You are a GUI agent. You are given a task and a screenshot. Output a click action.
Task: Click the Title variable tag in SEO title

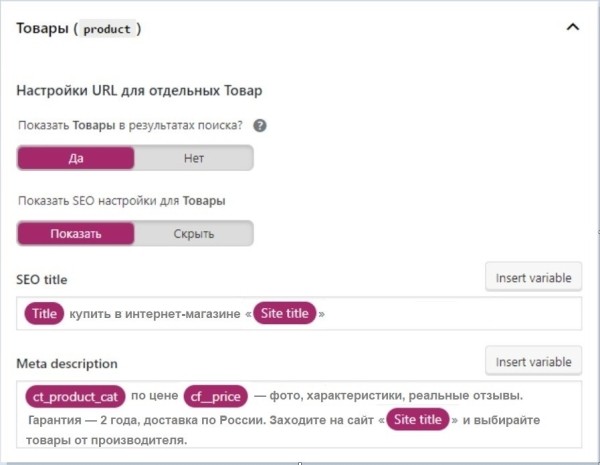pos(44,313)
